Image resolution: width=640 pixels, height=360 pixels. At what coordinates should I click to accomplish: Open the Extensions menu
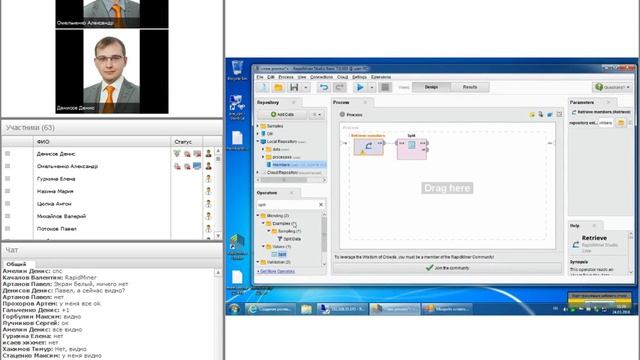pyautogui.click(x=381, y=77)
